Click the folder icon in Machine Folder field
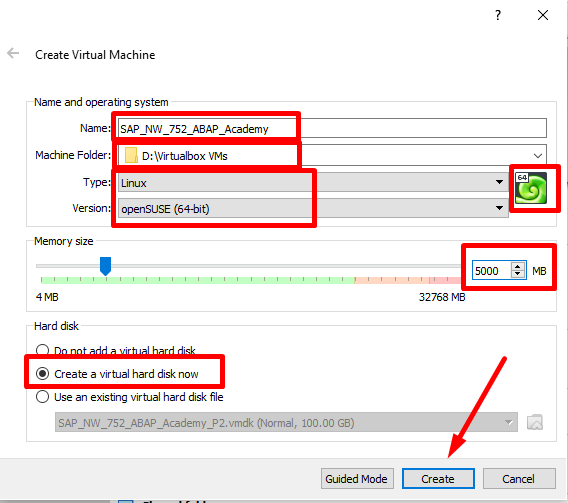 pos(131,156)
